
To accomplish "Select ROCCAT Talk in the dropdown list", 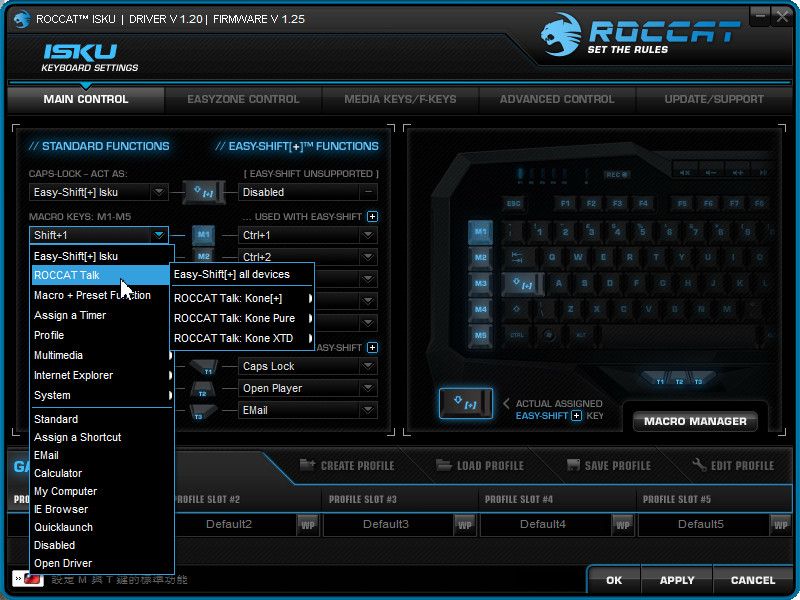I will tap(103, 275).
